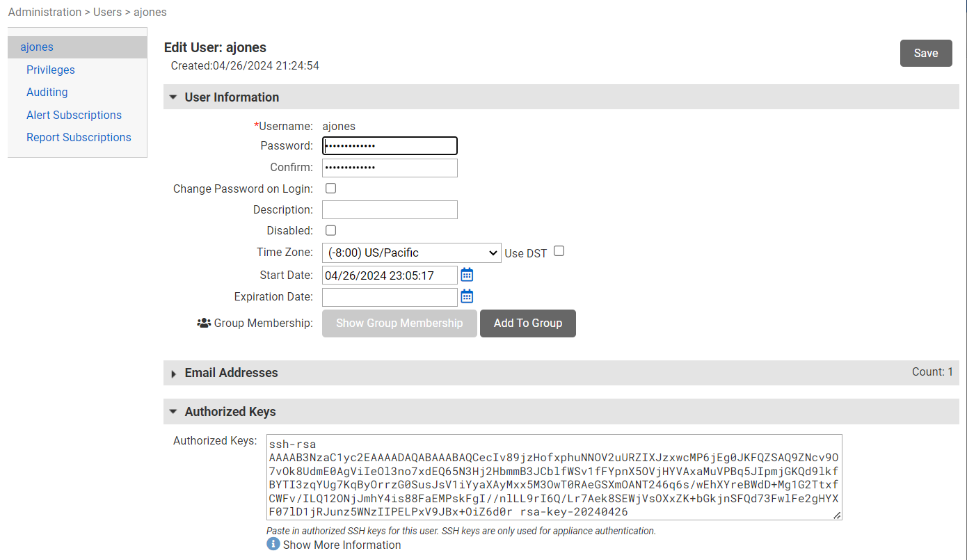Focus the Confirm password field
This screenshot has width=967, height=560.
pos(390,168)
